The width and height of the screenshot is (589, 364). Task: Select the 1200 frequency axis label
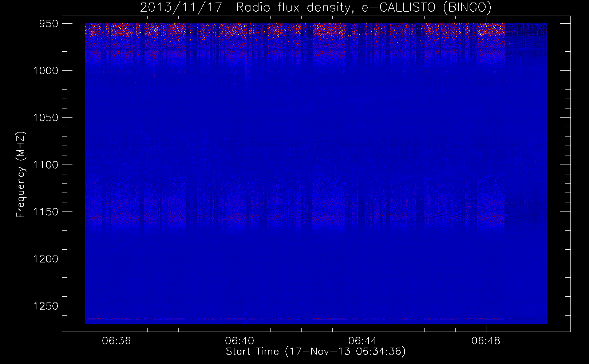coord(46,259)
